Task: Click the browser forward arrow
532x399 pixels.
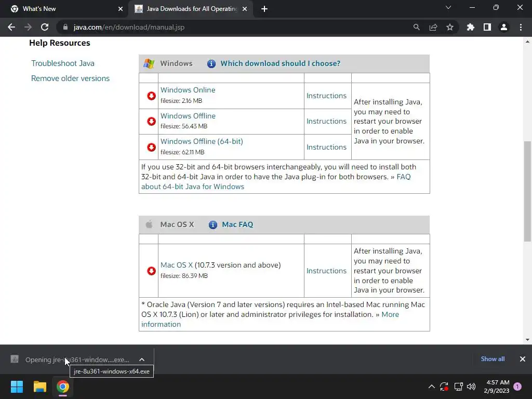Action: [x=28, y=27]
